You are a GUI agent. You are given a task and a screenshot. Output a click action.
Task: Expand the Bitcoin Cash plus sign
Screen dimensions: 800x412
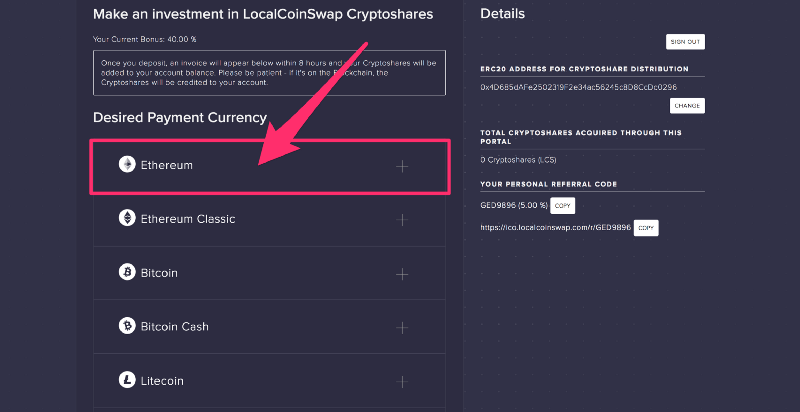pyautogui.click(x=402, y=327)
